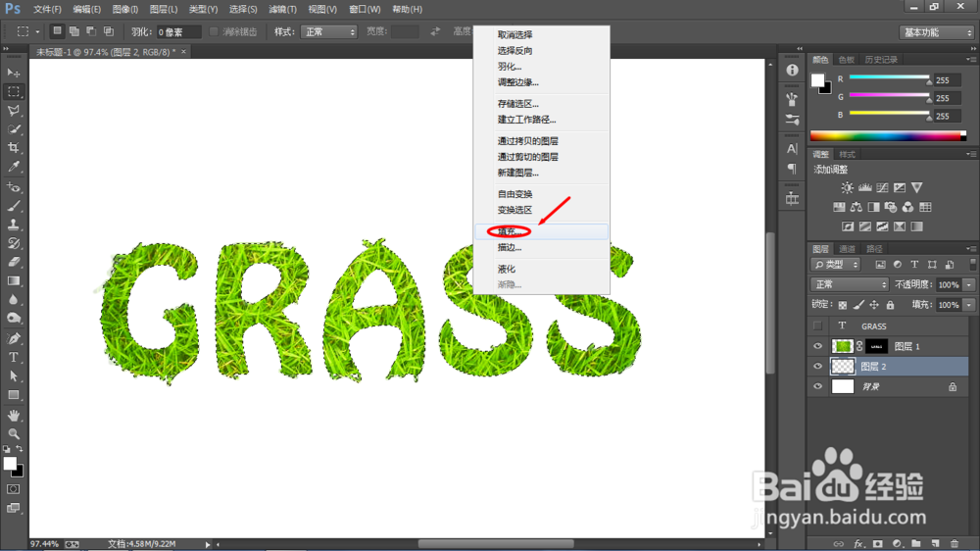Select the History Brush tool
This screenshot has width=980, height=551.
(x=13, y=243)
